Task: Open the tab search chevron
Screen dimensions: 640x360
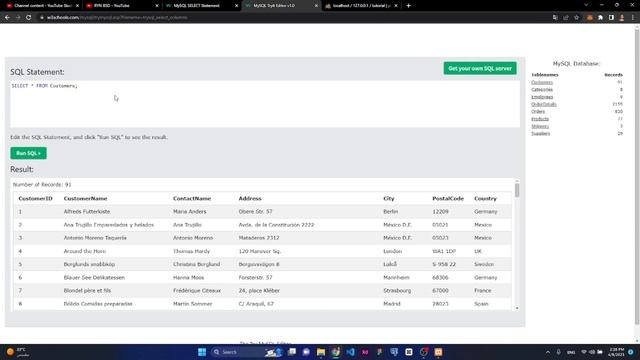Action: click(x=586, y=5)
